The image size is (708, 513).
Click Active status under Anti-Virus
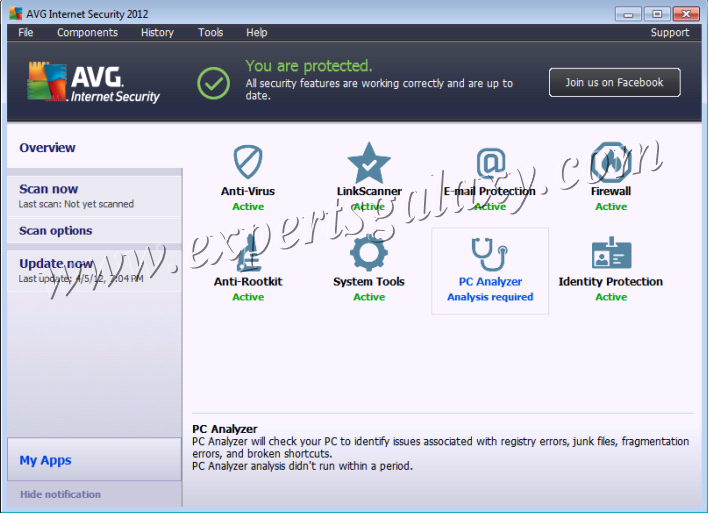click(248, 206)
